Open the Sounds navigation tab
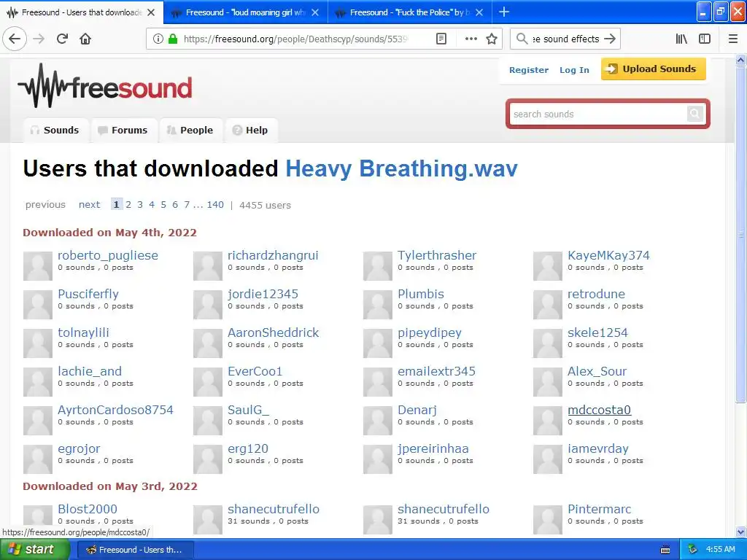The height and width of the screenshot is (560, 747). tap(55, 131)
